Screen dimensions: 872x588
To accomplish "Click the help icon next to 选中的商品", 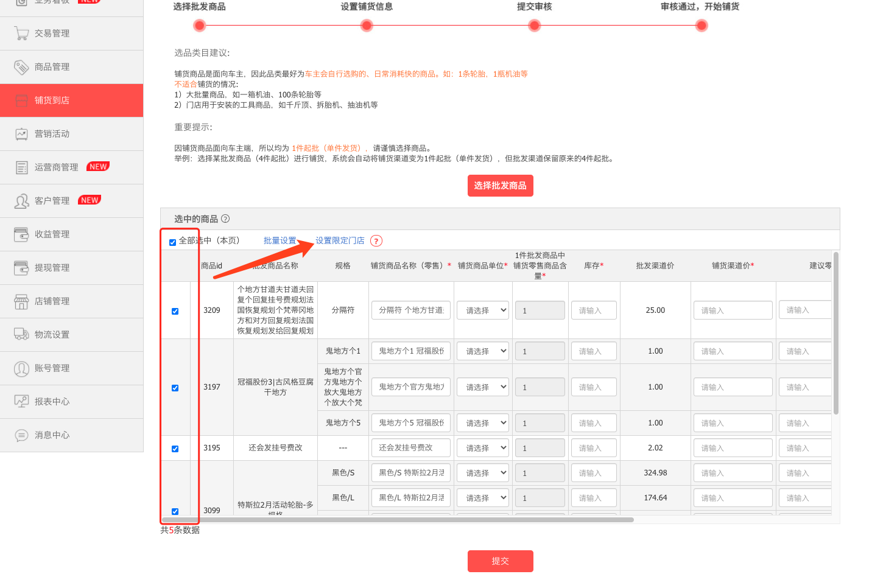I will pyautogui.click(x=225, y=219).
